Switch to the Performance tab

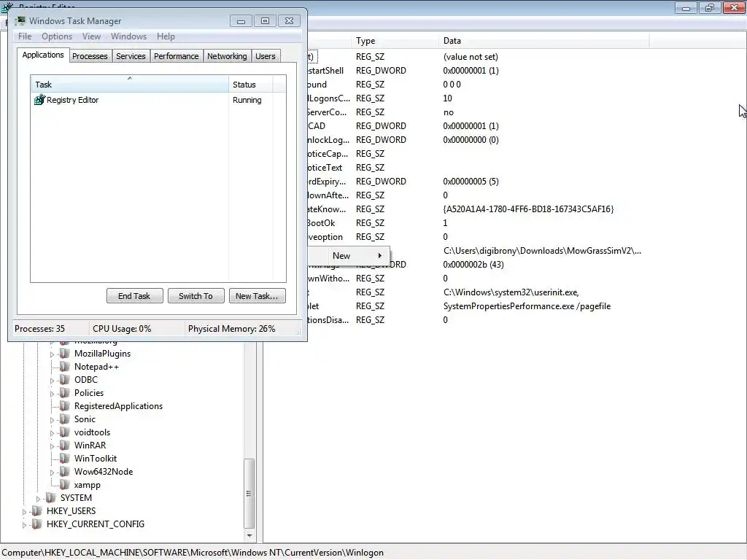177,56
